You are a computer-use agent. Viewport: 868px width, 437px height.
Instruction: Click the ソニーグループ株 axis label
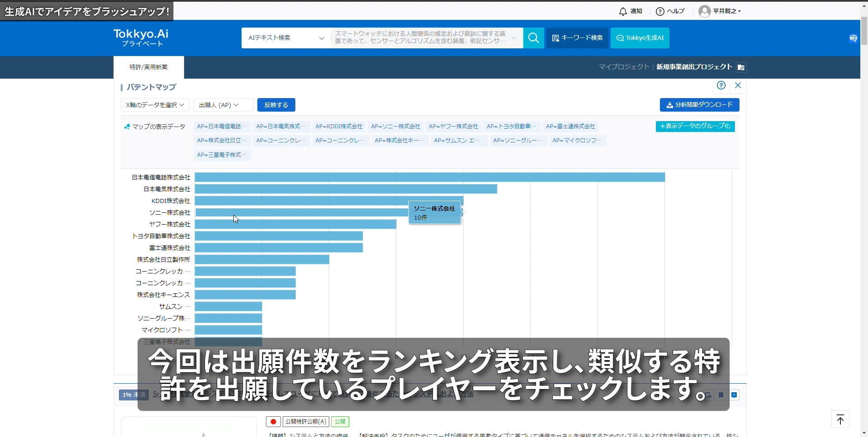click(x=164, y=318)
